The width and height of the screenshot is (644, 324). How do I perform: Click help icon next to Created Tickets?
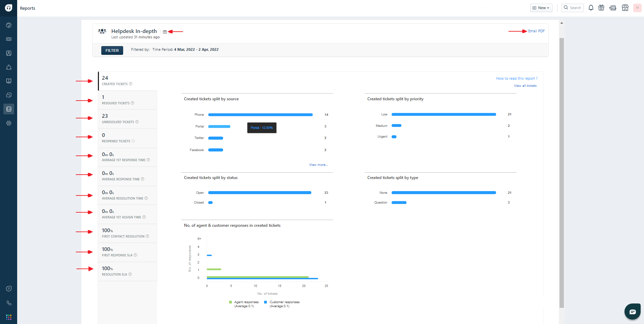point(131,84)
